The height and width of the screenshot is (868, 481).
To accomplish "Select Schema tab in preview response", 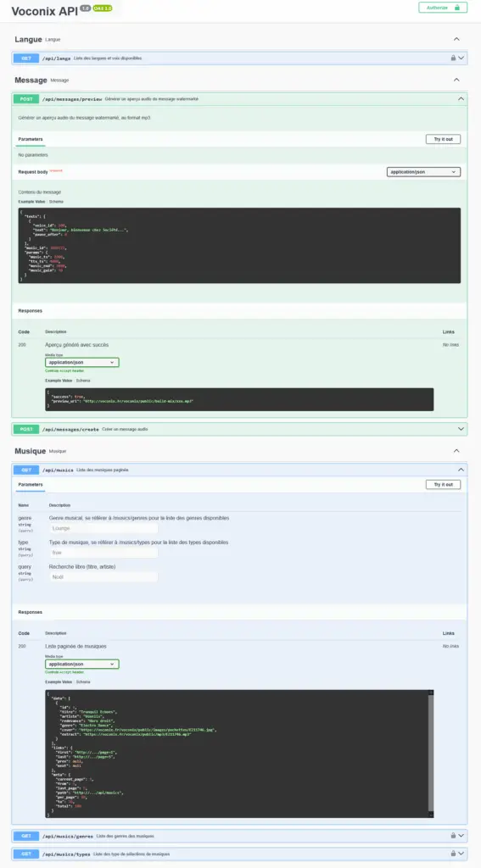I will (83, 381).
